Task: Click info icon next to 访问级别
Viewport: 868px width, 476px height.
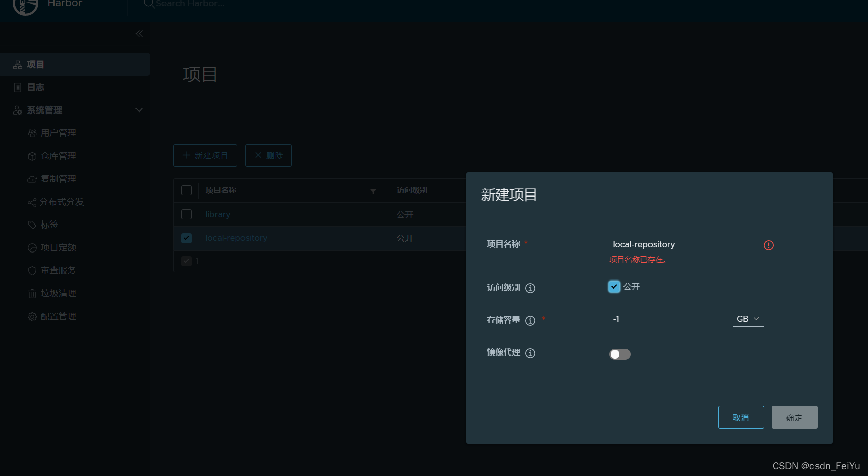Action: 530,288
